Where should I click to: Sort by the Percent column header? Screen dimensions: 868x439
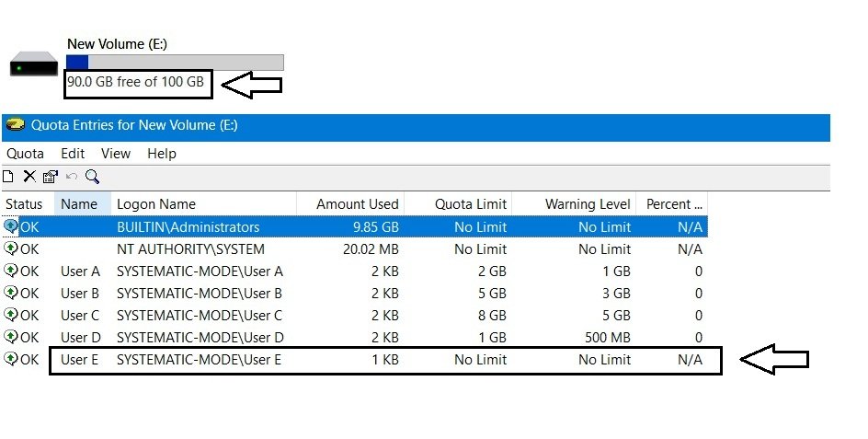pos(672,204)
